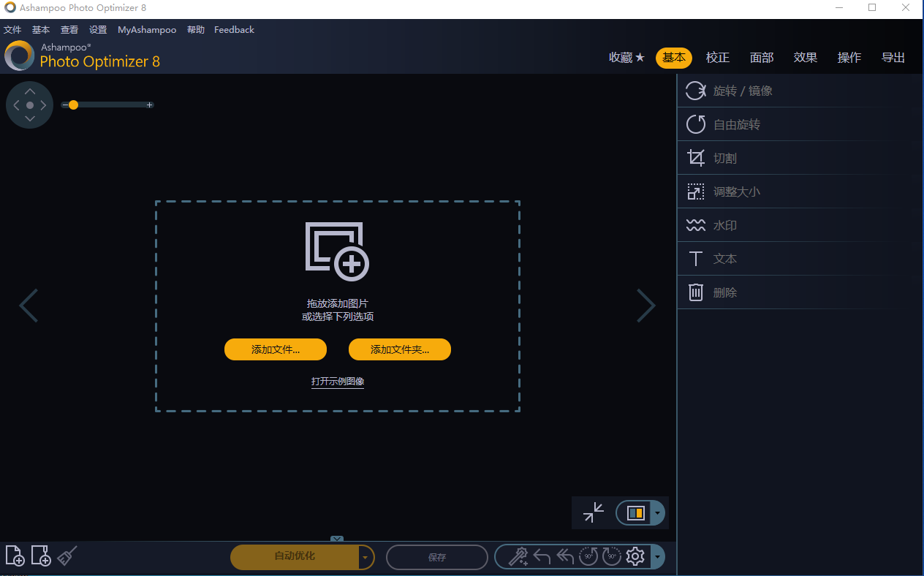Open the Feedback menu
Viewport: 924px width, 576px height.
click(x=234, y=30)
